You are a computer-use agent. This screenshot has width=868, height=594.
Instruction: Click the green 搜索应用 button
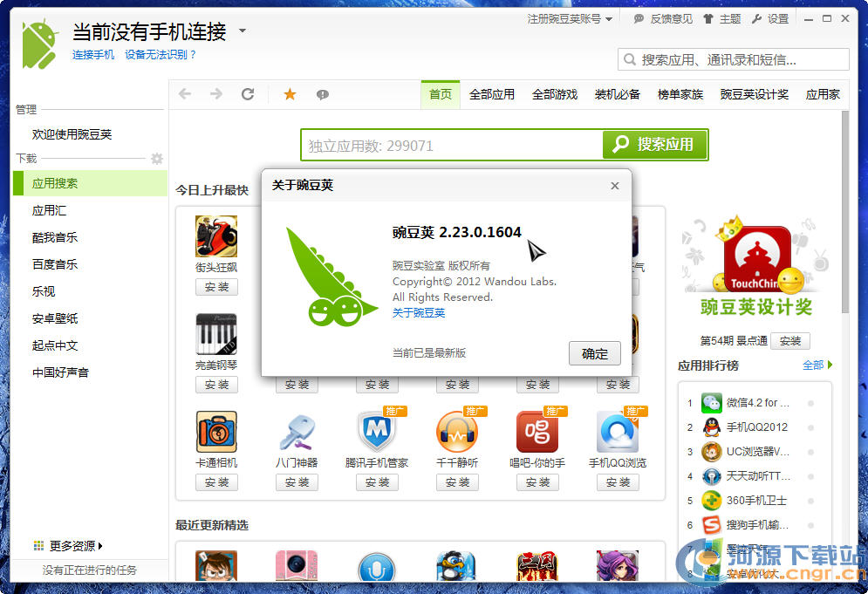click(x=655, y=145)
